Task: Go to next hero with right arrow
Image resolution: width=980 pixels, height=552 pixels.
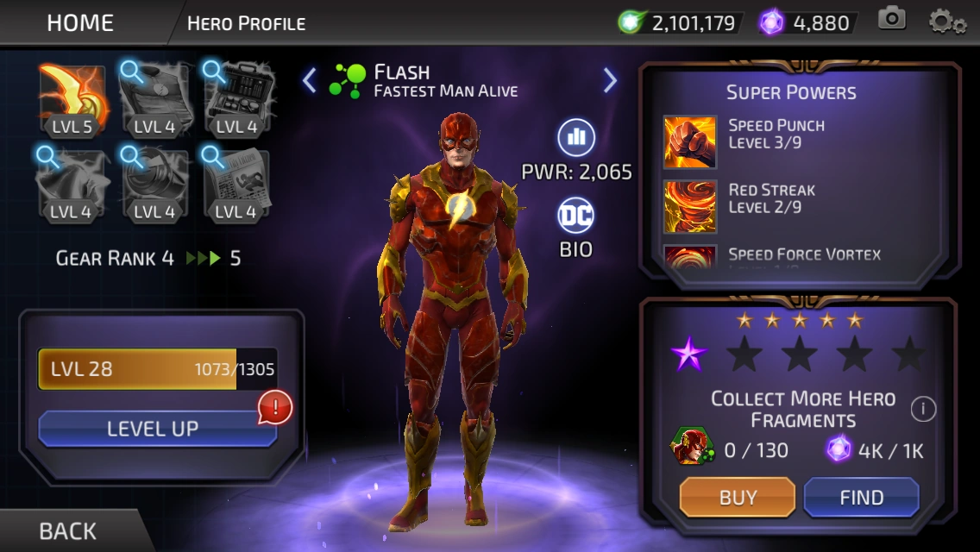Action: point(610,80)
